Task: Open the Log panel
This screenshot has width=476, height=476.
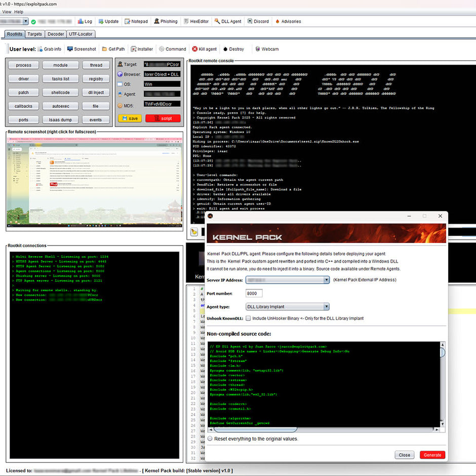Action: (x=85, y=21)
